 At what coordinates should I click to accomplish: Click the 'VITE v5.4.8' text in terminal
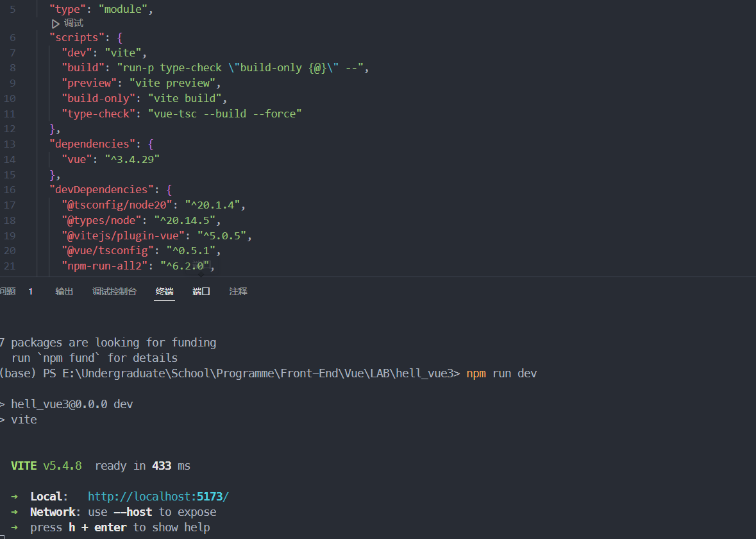[x=46, y=466]
